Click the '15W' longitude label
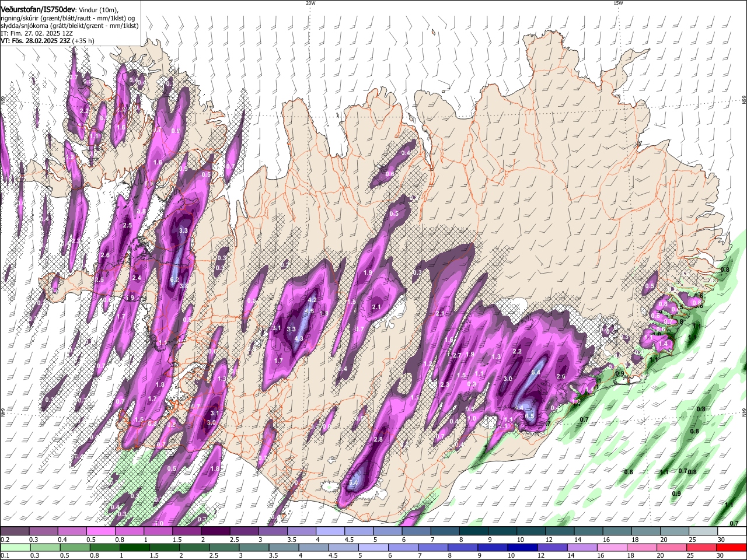 click(x=618, y=3)
